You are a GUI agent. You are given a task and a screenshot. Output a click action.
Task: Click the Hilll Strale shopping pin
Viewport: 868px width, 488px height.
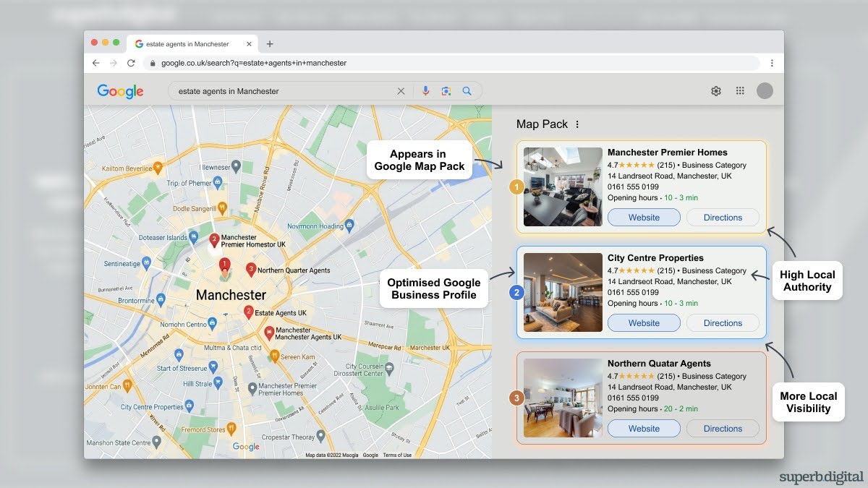click(x=217, y=384)
